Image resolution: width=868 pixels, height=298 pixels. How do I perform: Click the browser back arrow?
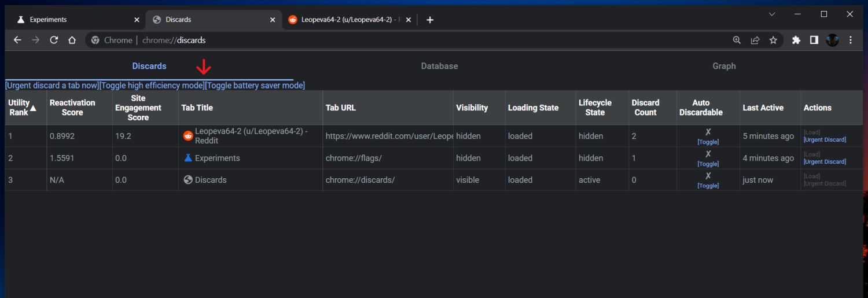coord(17,40)
